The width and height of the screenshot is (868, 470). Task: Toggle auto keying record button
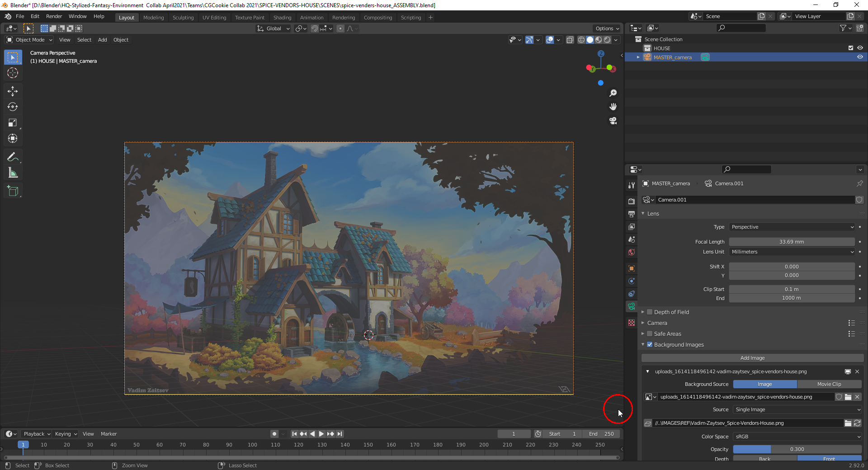coord(274,434)
